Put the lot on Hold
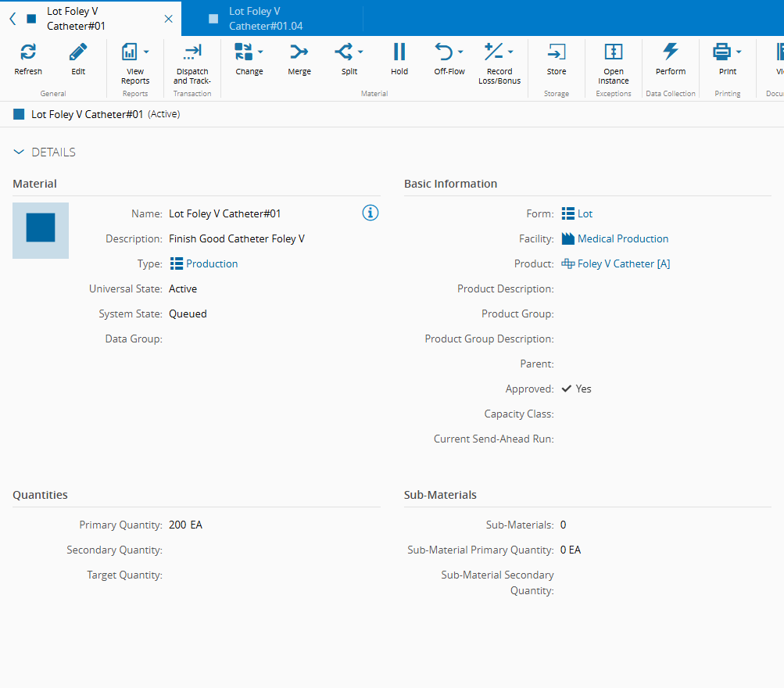 click(399, 52)
